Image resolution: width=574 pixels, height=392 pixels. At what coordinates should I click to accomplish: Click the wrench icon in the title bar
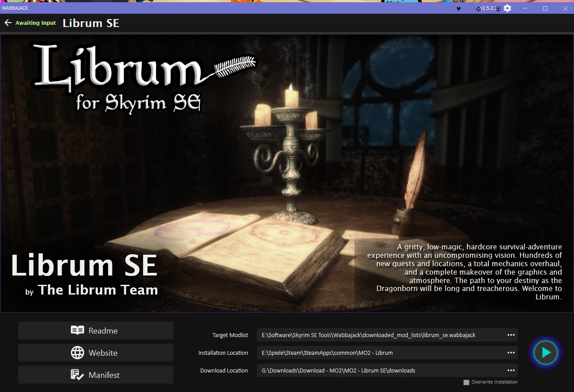459,8
